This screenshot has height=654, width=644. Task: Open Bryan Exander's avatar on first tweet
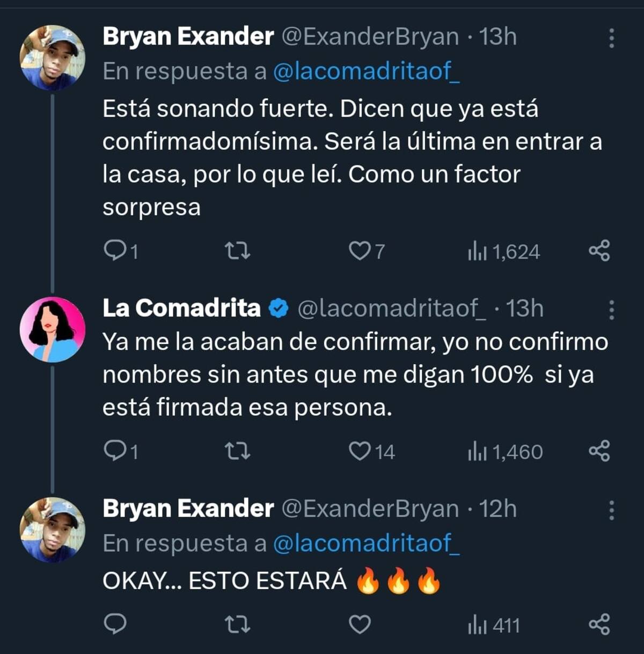coord(53,57)
